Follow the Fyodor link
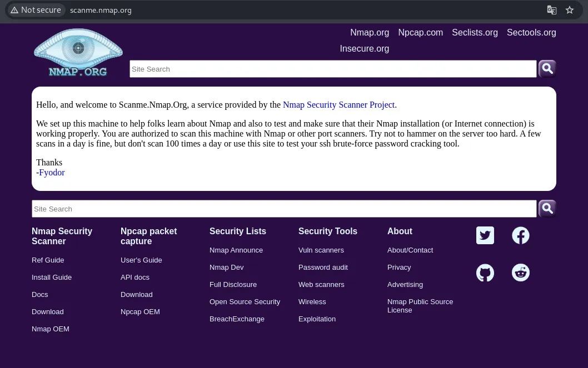Image resolution: width=588 pixels, height=368 pixels. [x=52, y=172]
